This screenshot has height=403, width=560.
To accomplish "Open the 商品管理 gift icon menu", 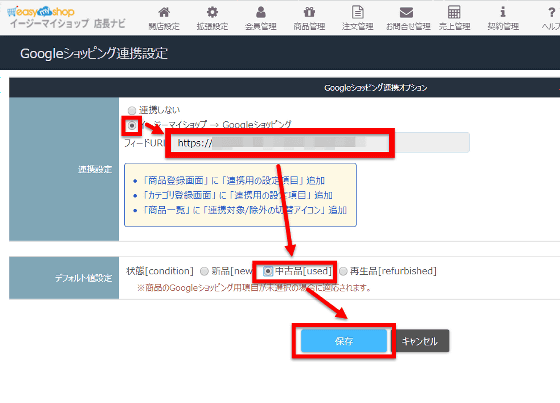I will pos(309,18).
